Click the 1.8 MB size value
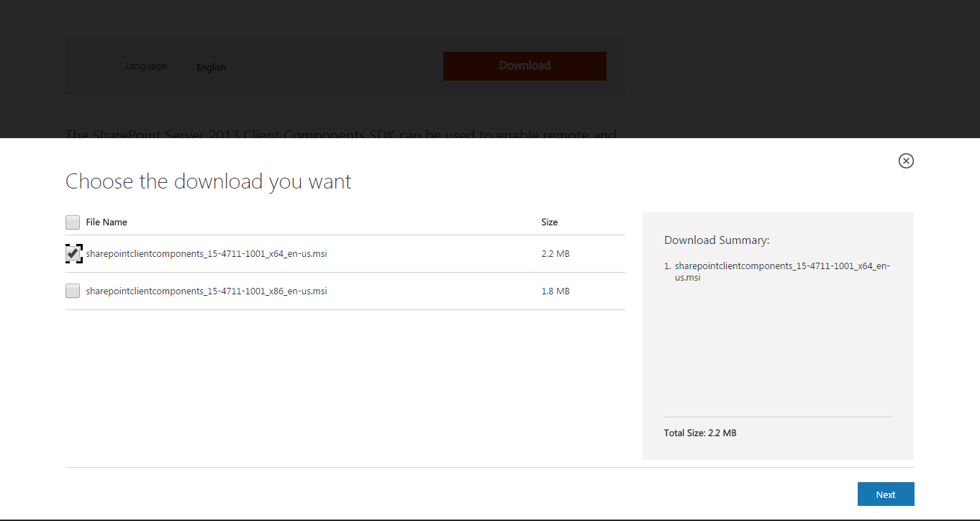 (x=555, y=291)
